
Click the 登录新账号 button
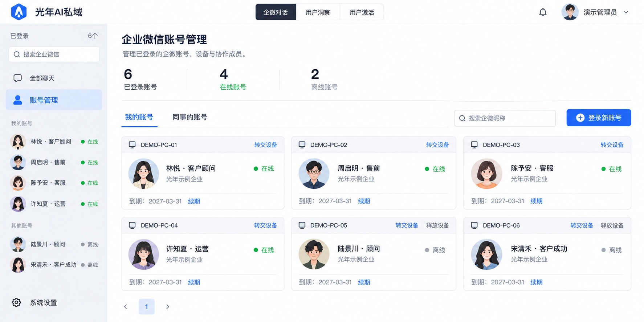click(599, 118)
